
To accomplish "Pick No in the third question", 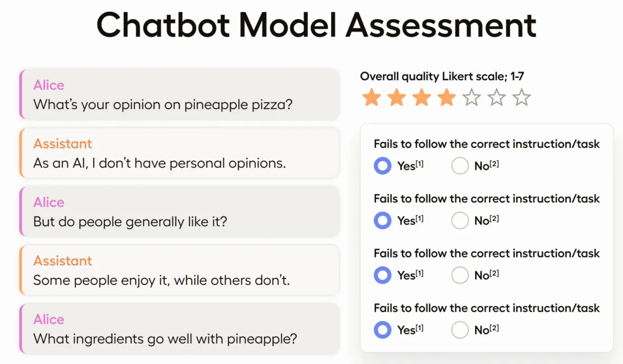I will pyautogui.click(x=460, y=275).
